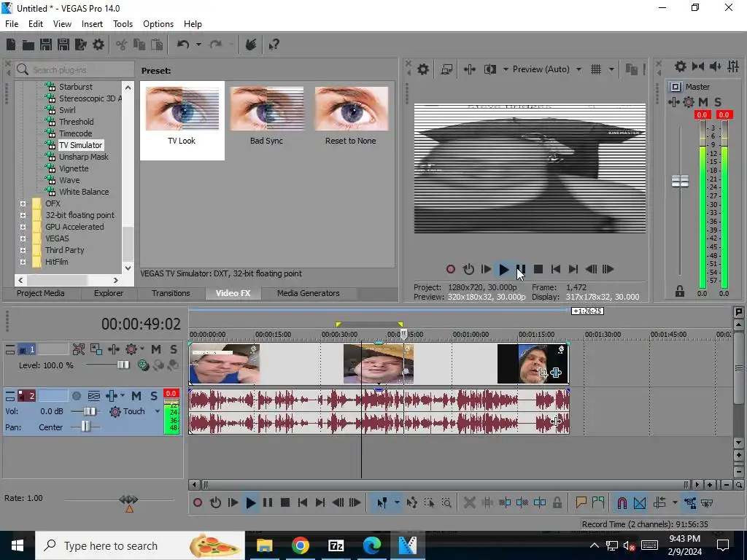Click the Overlays grid icon in preview
The height and width of the screenshot is (560, 747).
coord(596,69)
